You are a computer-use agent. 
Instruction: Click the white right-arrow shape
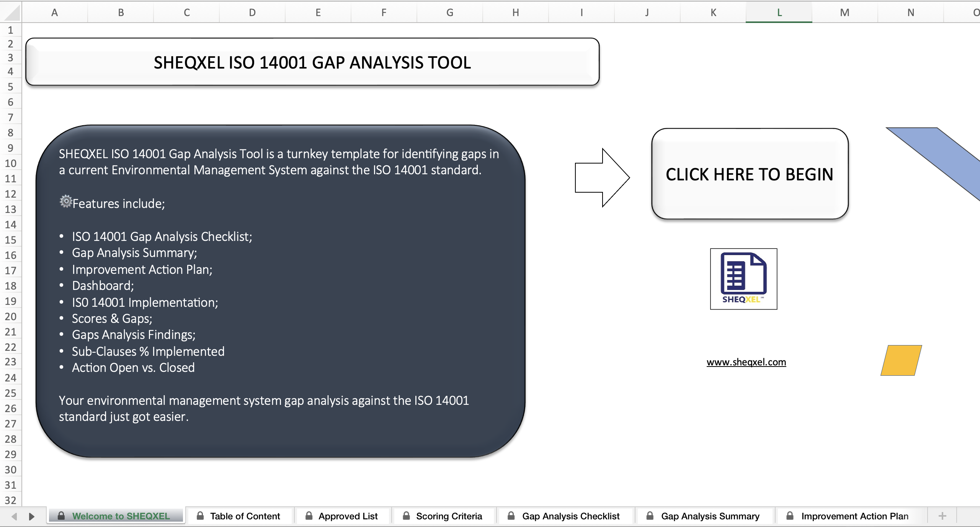point(602,178)
